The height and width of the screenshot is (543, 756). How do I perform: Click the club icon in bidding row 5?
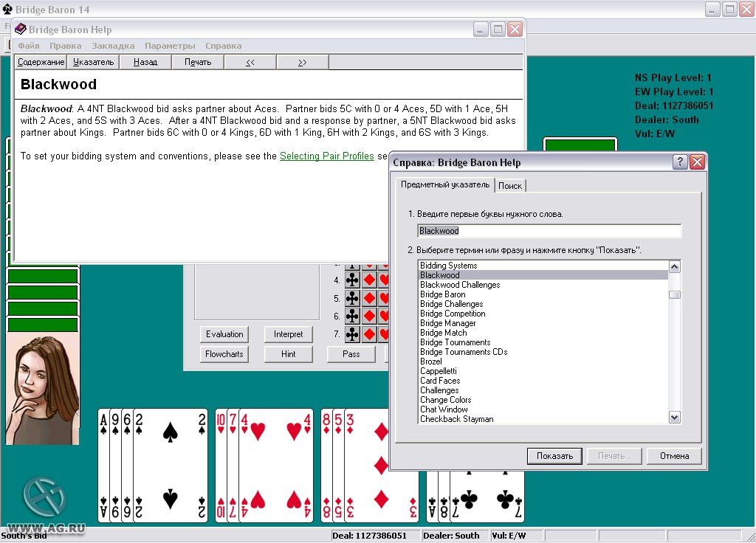(352, 298)
